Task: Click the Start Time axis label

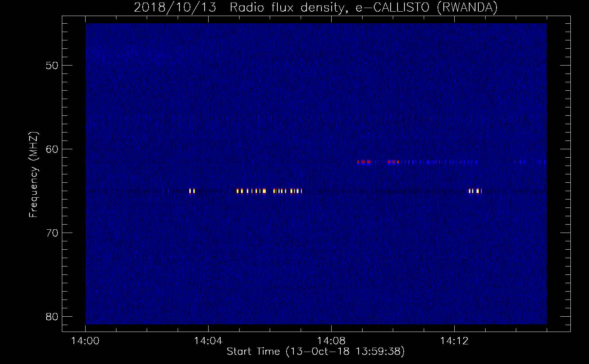Action: coord(316,351)
